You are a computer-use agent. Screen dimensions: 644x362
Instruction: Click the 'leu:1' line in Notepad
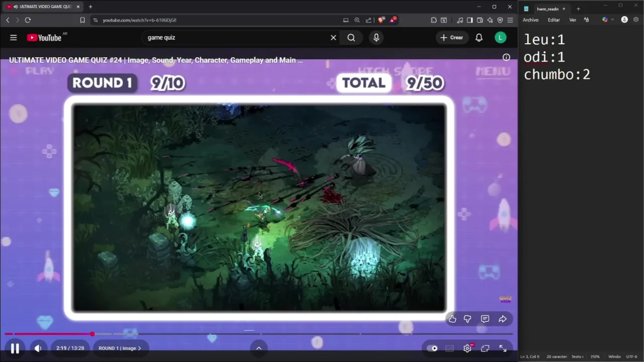click(544, 40)
